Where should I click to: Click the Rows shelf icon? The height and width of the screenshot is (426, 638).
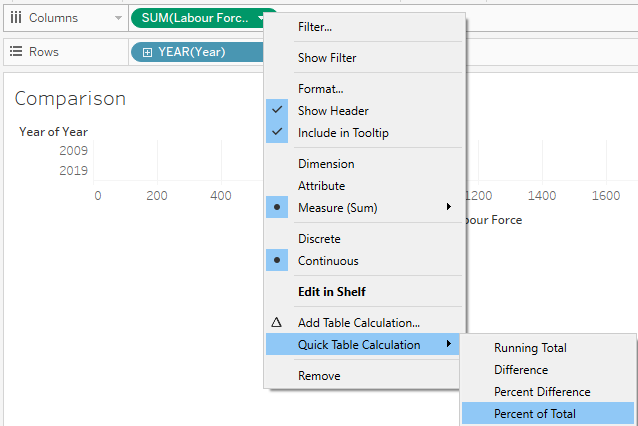(15, 52)
